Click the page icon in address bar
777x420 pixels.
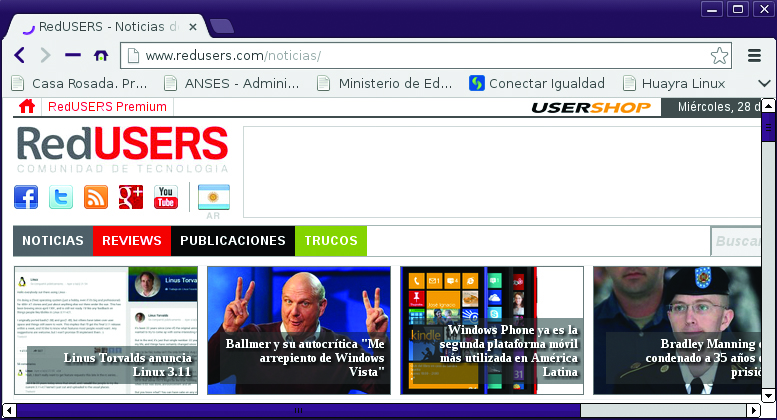(x=133, y=55)
